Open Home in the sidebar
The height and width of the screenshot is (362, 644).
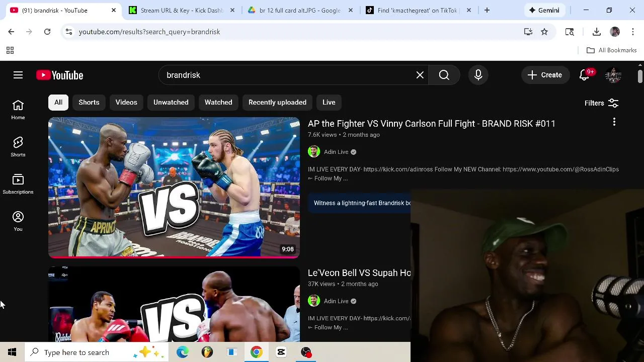[18, 110]
